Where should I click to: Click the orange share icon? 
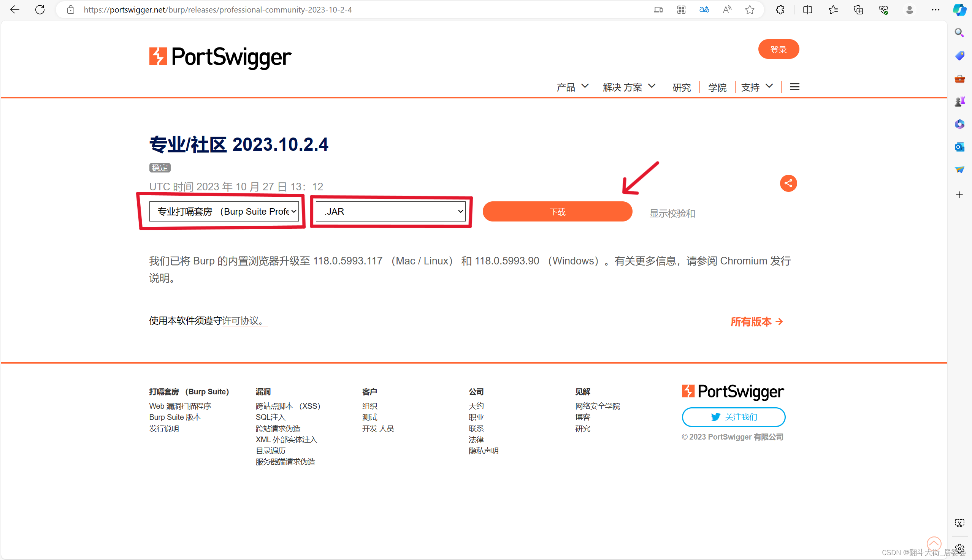point(788,183)
